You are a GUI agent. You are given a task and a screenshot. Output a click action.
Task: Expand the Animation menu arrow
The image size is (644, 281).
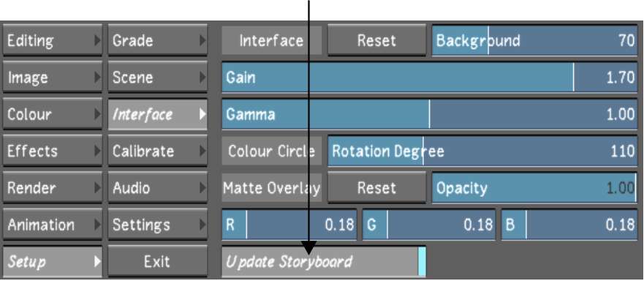97,225
